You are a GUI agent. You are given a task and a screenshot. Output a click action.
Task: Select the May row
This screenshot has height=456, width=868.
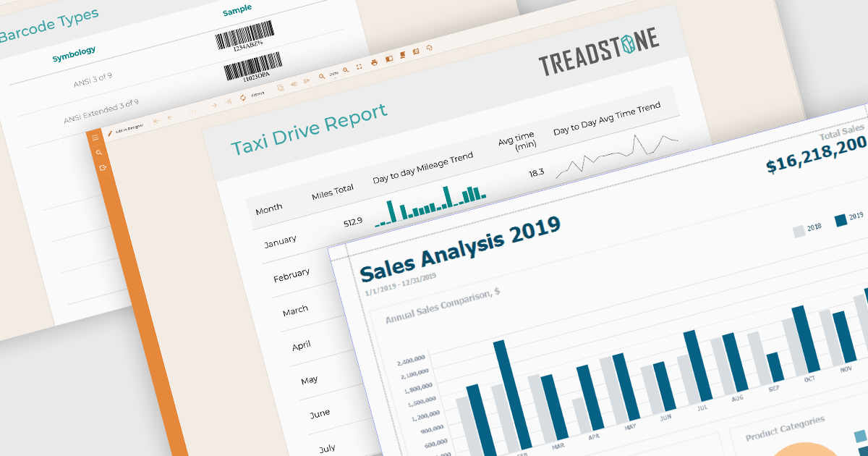coord(309,379)
